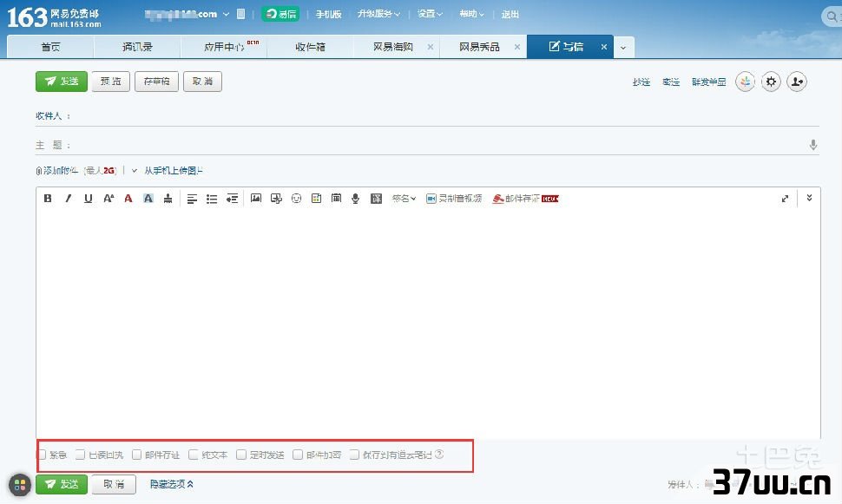Click the top green 发送 send button
Viewport: 842px width, 504px height.
click(x=62, y=82)
